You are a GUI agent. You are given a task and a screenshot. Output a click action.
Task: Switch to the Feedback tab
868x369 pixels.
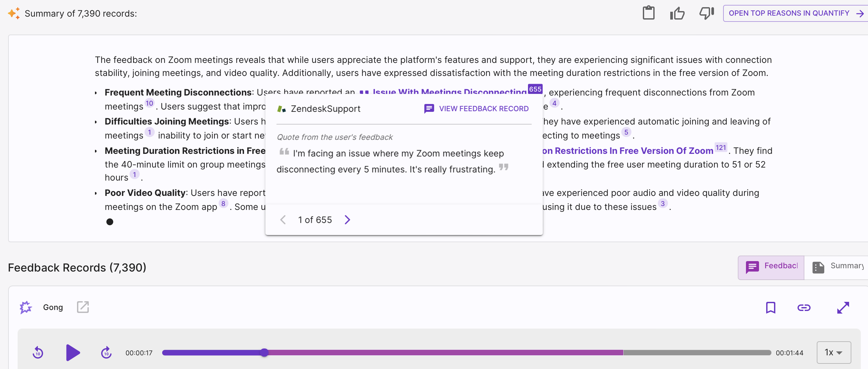771,267
